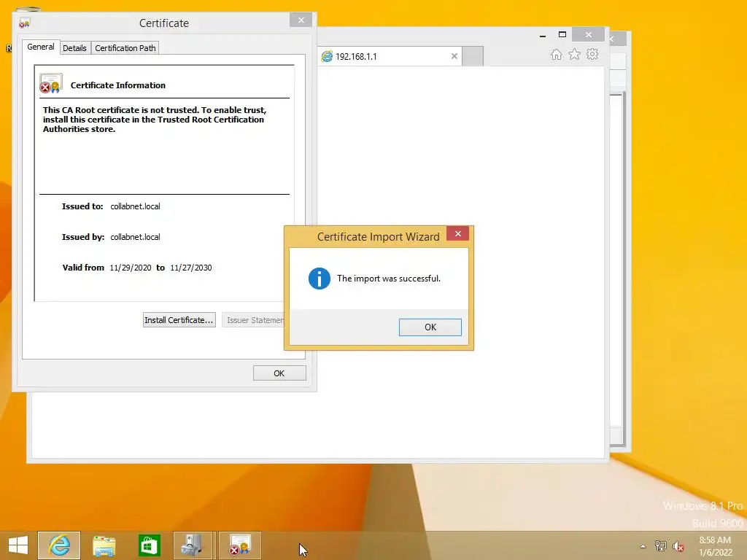
Task: Click the expiry date 11/27/2030
Action: tap(191, 268)
